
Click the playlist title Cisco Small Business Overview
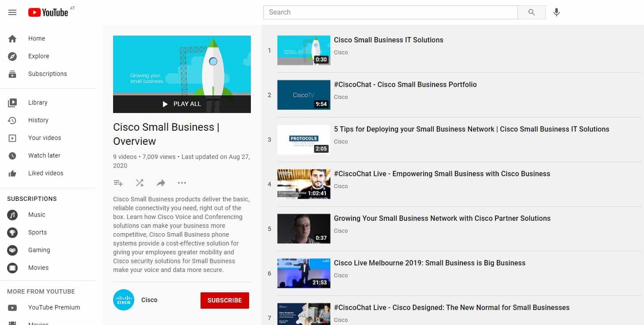point(166,134)
